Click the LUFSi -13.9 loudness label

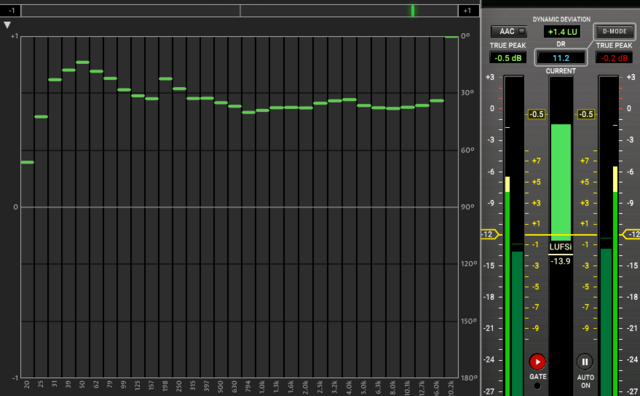(560, 254)
